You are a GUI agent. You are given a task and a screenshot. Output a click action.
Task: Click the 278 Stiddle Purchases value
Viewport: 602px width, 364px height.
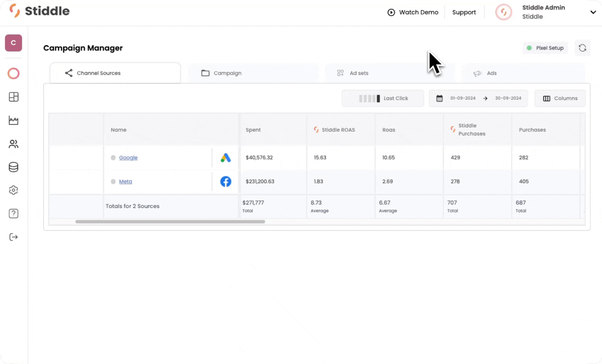(x=455, y=181)
